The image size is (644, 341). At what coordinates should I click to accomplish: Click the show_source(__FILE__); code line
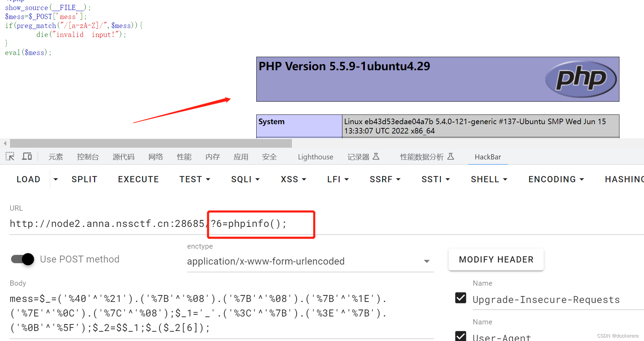[x=48, y=8]
